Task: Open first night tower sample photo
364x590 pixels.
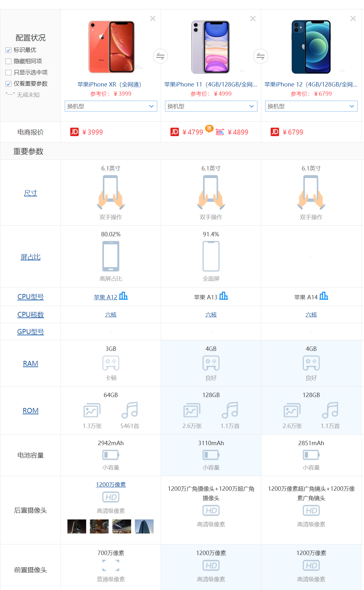Action: click(x=77, y=526)
